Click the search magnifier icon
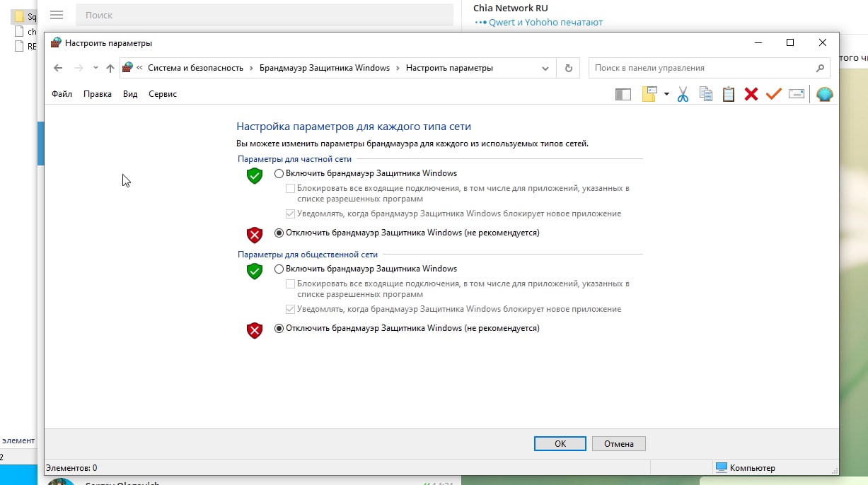This screenshot has height=485, width=868. coord(820,68)
